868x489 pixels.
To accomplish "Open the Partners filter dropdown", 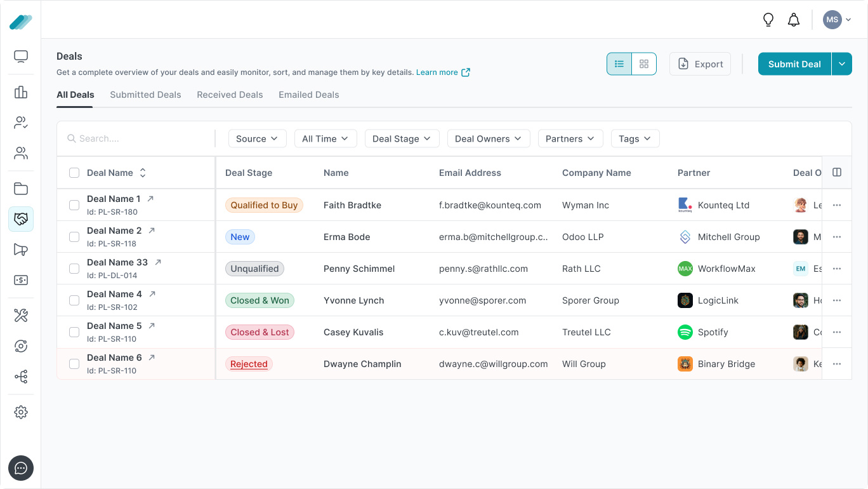I will (570, 138).
